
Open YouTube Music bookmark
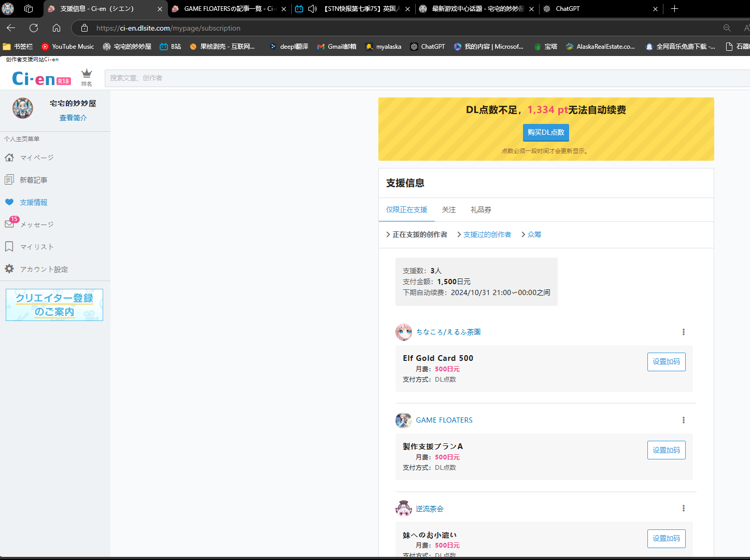[x=68, y=47]
